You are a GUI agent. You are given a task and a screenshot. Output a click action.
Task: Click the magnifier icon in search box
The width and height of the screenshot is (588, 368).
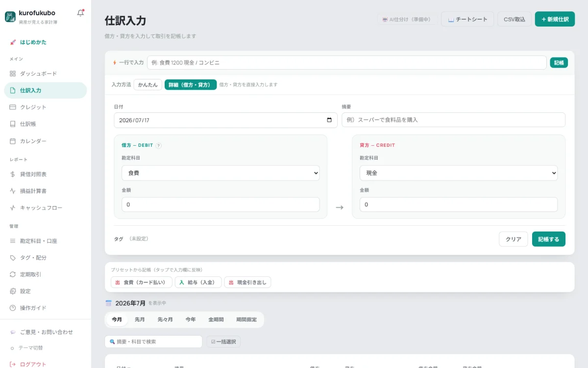[112, 342]
